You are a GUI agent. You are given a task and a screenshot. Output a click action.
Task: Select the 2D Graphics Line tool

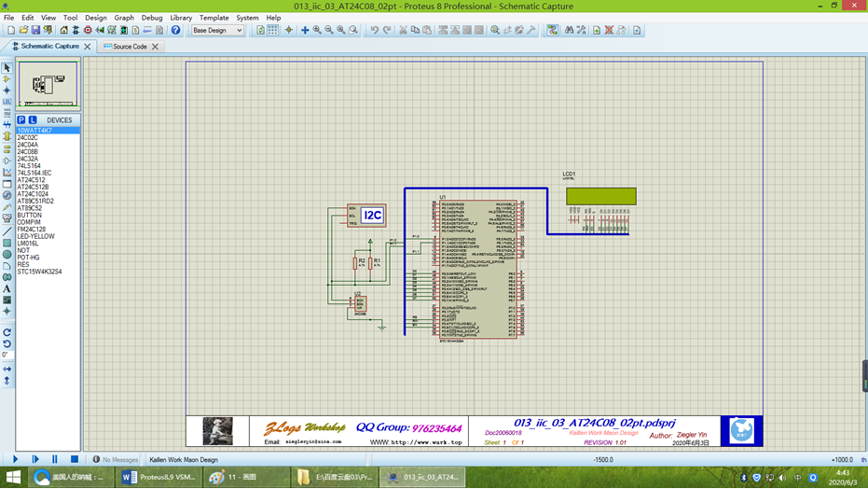click(x=7, y=231)
